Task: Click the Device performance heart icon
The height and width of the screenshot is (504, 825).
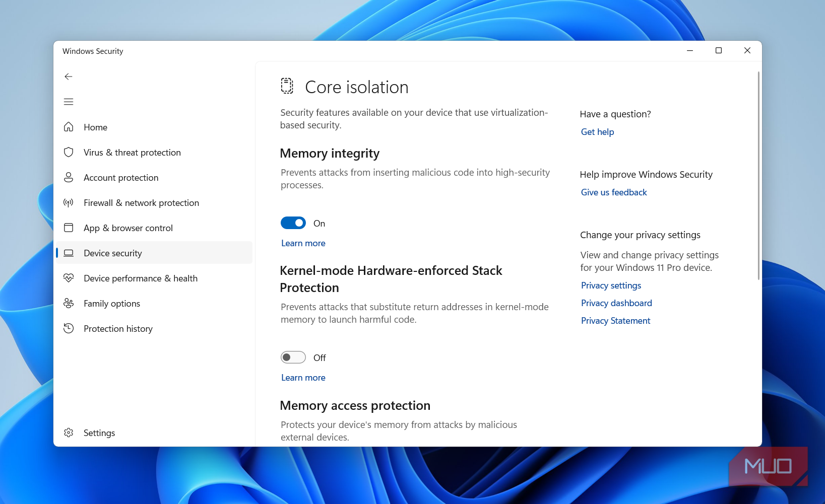Action: coord(69,278)
